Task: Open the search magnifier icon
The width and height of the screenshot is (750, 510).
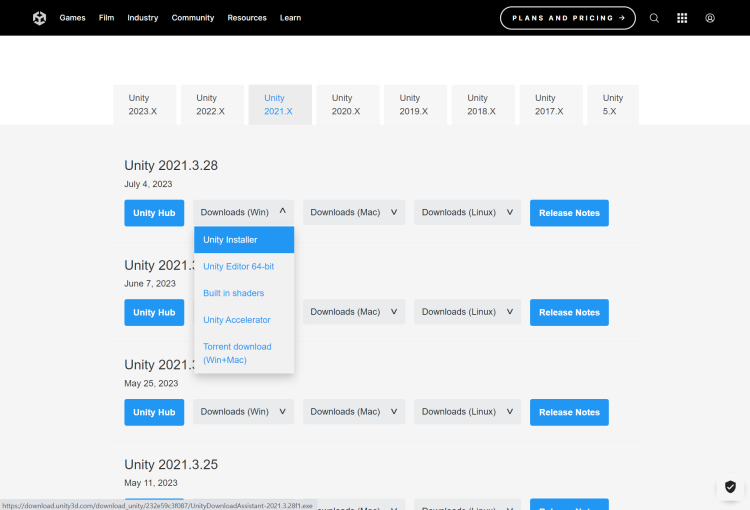Action: point(654,18)
